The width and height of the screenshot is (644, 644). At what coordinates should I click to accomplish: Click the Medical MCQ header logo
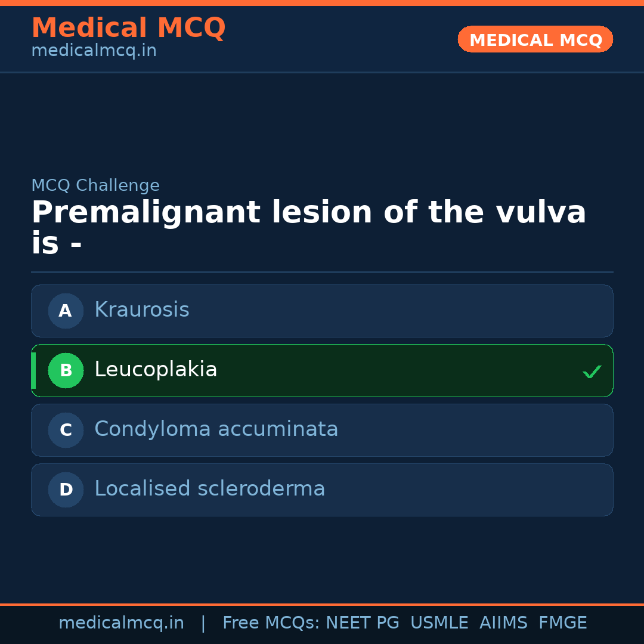[x=128, y=27]
